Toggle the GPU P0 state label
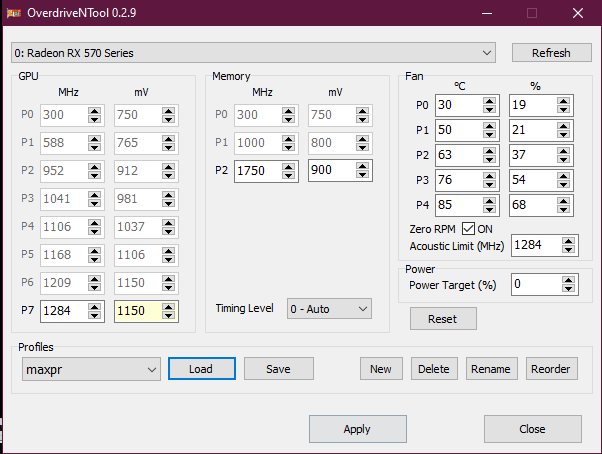 (27, 114)
